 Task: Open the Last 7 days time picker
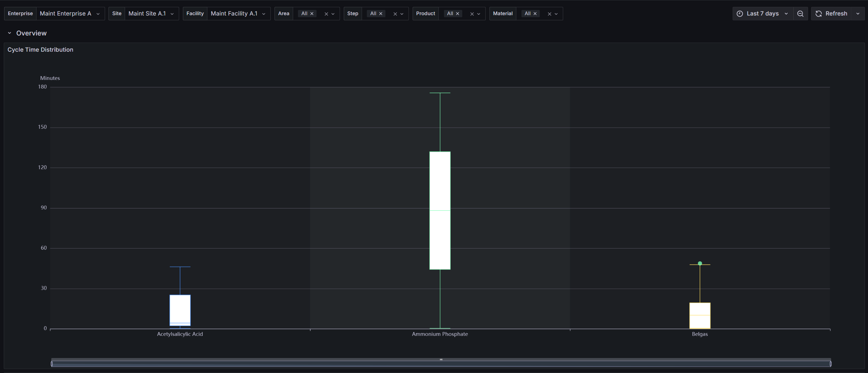coord(762,14)
